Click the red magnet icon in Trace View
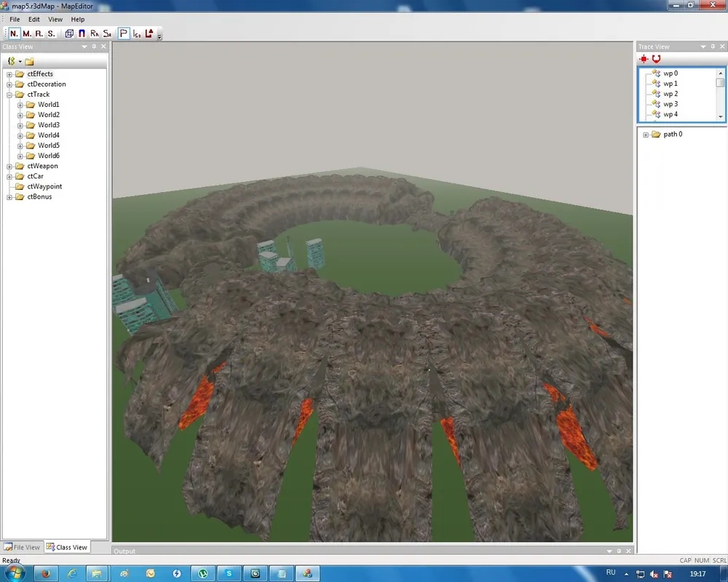 tap(656, 59)
